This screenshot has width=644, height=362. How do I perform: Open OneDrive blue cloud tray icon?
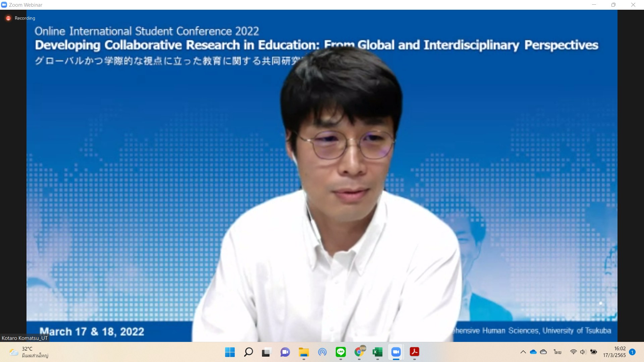[533, 352]
